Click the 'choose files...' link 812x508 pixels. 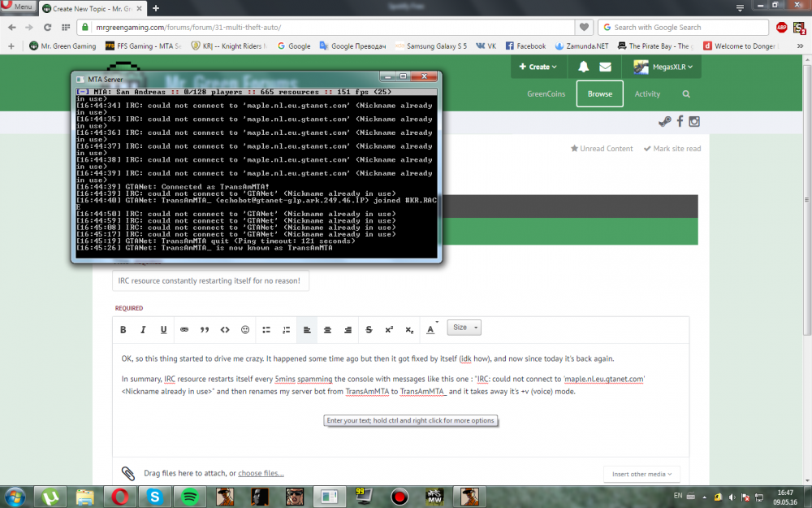point(261,473)
